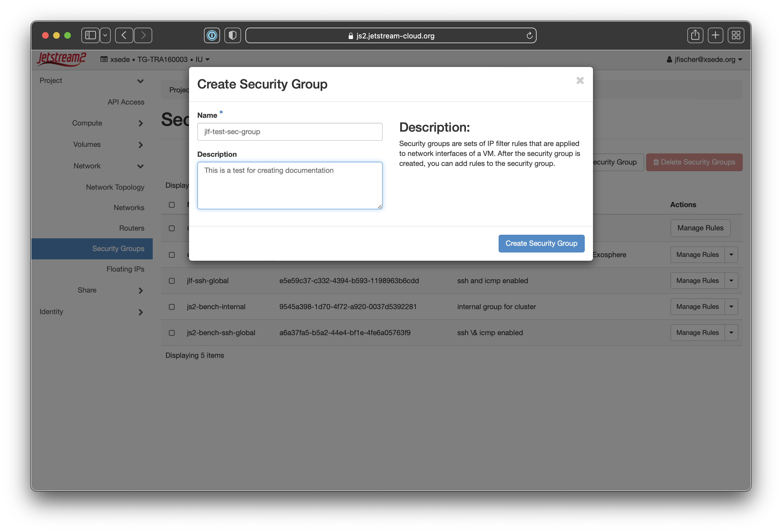Click the Safari share icon
The image size is (782, 532).
695,35
